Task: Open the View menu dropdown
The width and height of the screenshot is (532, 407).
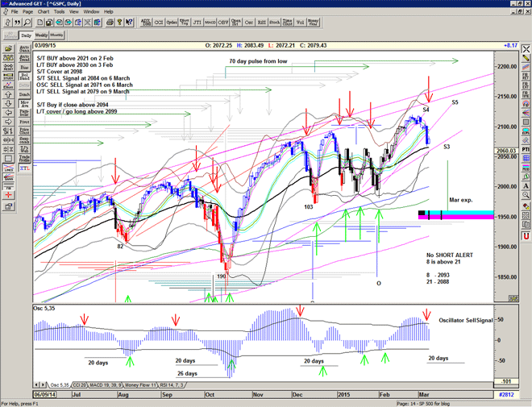Action: [x=75, y=12]
